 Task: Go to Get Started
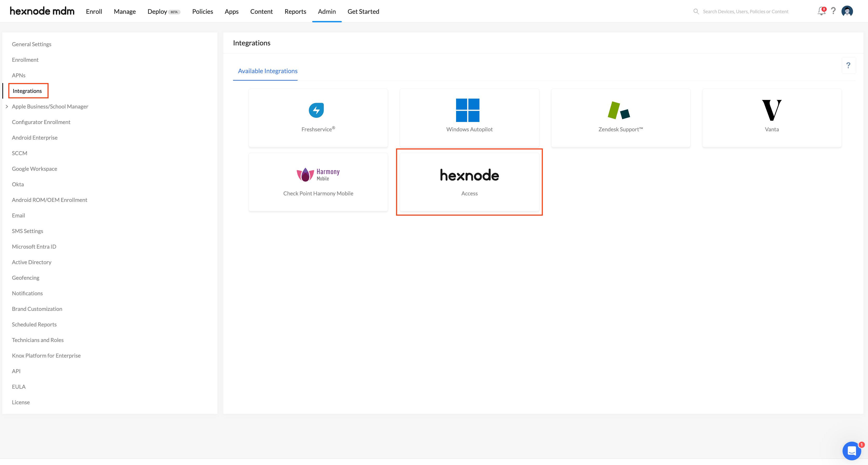[x=363, y=11]
